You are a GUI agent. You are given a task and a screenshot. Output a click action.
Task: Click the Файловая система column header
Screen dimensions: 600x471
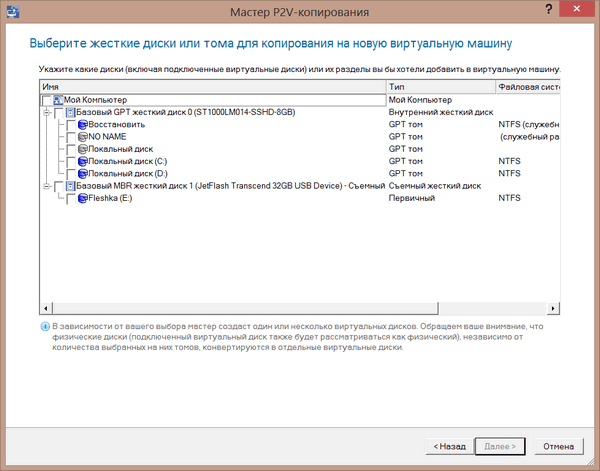tap(528, 87)
